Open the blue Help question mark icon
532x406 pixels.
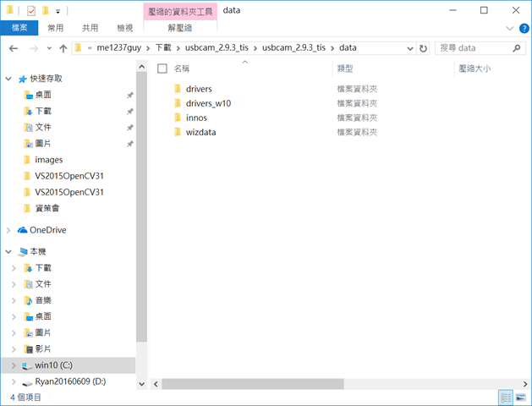(524, 29)
